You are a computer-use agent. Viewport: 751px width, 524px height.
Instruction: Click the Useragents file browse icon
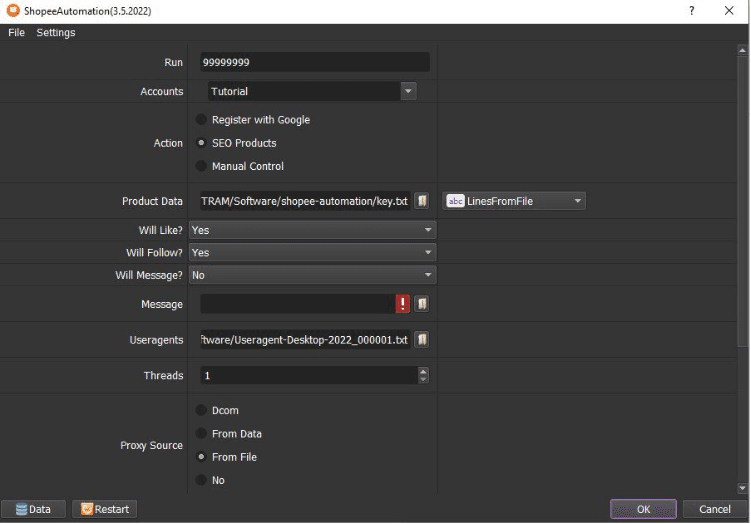422,340
